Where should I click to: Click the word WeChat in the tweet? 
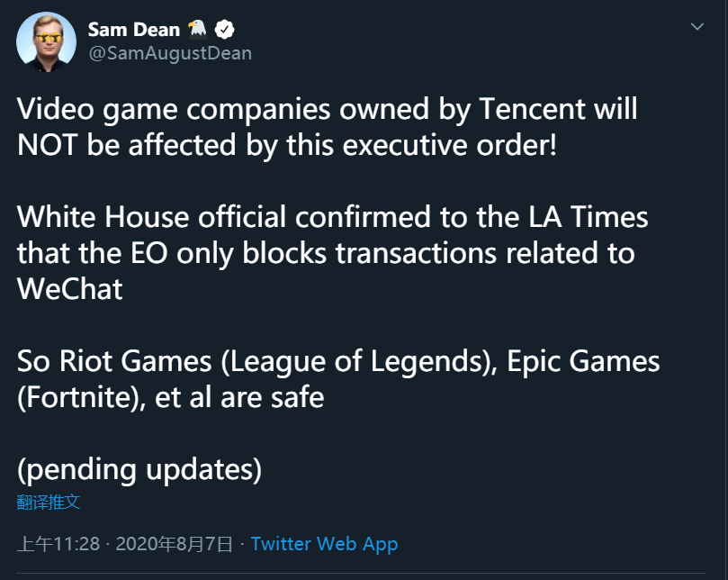[x=70, y=288]
